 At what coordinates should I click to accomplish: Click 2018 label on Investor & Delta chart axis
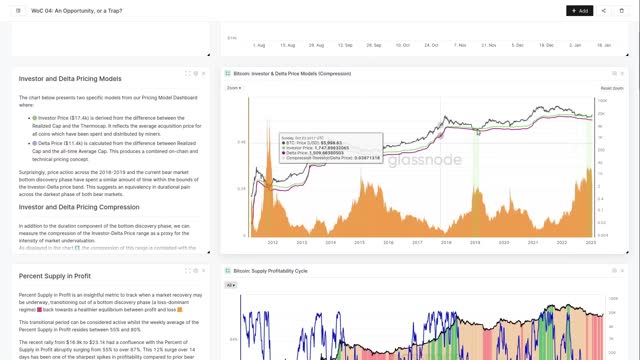pyautogui.click(x=446, y=242)
